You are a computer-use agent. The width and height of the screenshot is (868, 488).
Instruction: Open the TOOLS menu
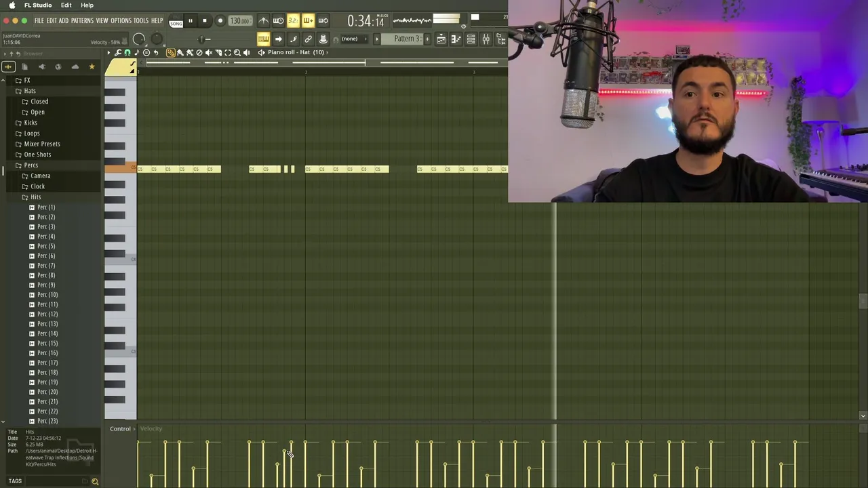[141, 21]
